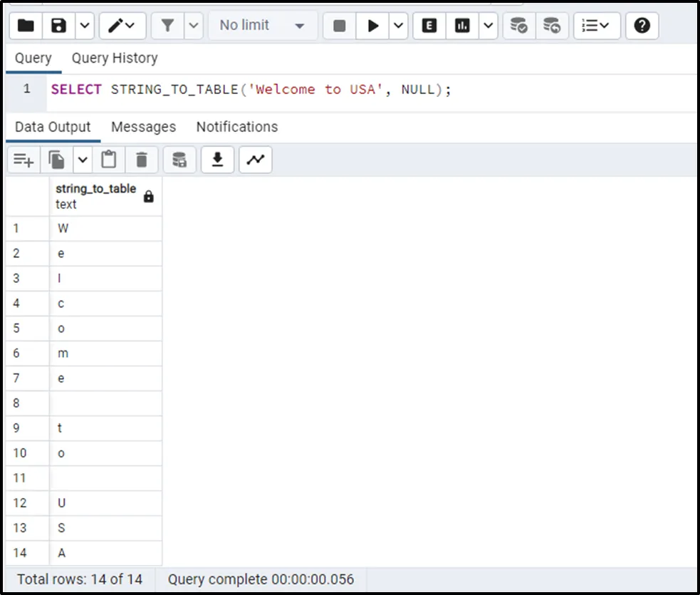Click the Stop query square button
Viewport: 700px width, 595px height.
coord(340,26)
